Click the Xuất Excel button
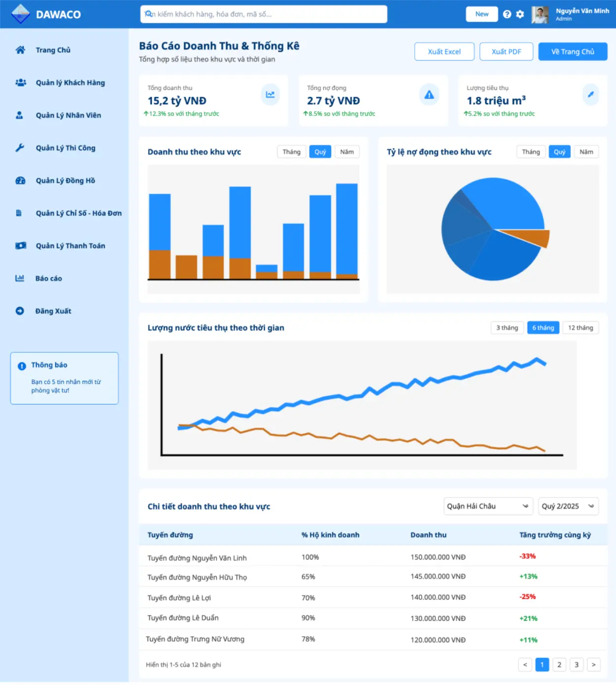 click(x=444, y=52)
